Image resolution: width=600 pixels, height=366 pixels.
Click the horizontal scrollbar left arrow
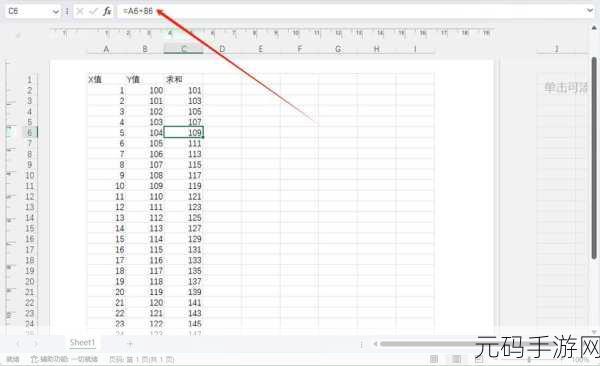tap(375, 344)
